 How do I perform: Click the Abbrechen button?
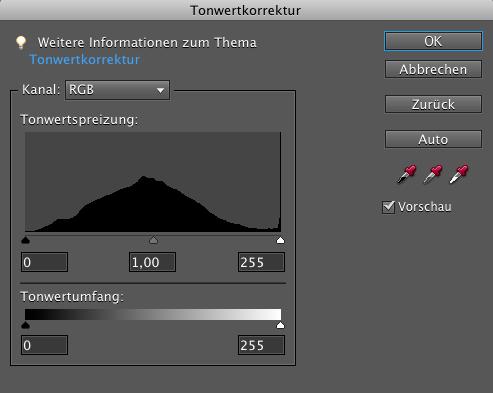pyautogui.click(x=433, y=69)
